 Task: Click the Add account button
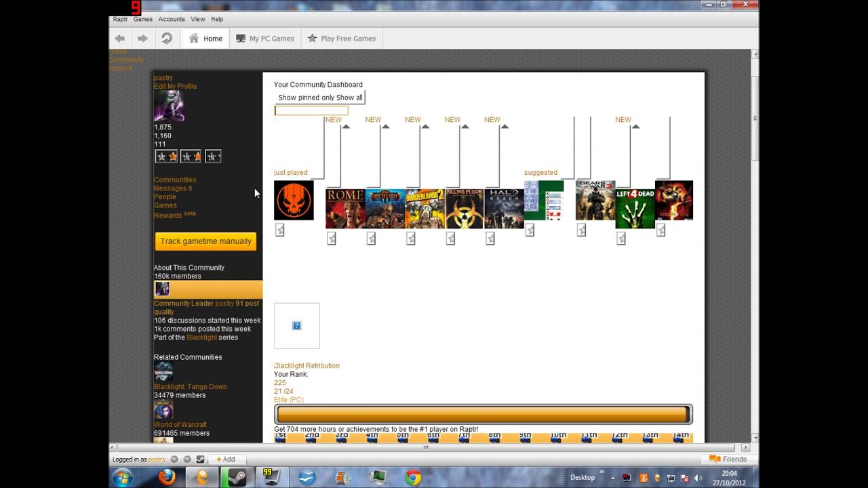[x=226, y=460]
